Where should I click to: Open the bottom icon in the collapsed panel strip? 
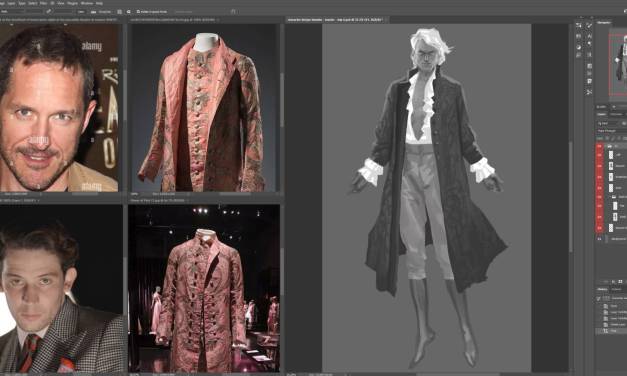click(x=589, y=92)
